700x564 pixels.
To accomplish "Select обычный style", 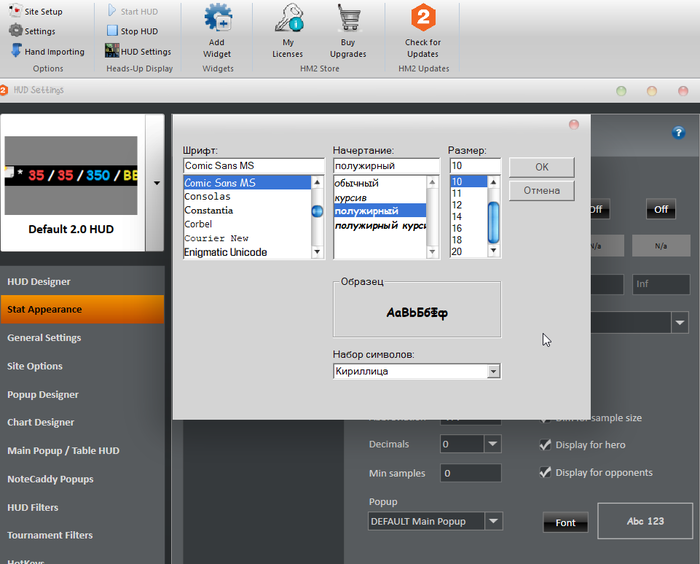I will [x=380, y=183].
